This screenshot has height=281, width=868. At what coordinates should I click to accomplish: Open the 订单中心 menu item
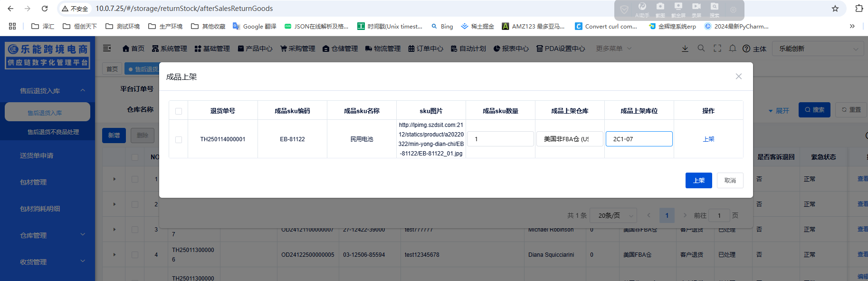click(426, 48)
